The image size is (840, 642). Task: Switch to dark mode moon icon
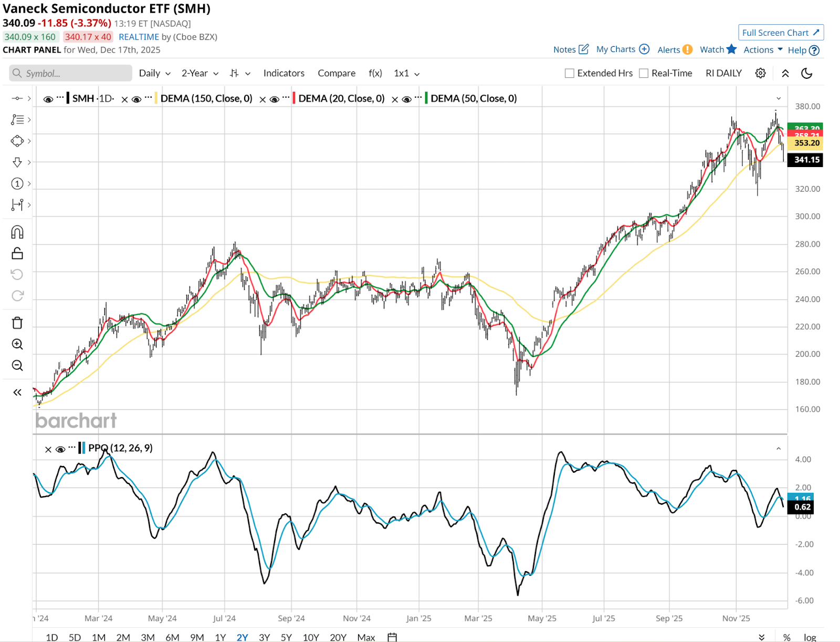pyautogui.click(x=807, y=74)
